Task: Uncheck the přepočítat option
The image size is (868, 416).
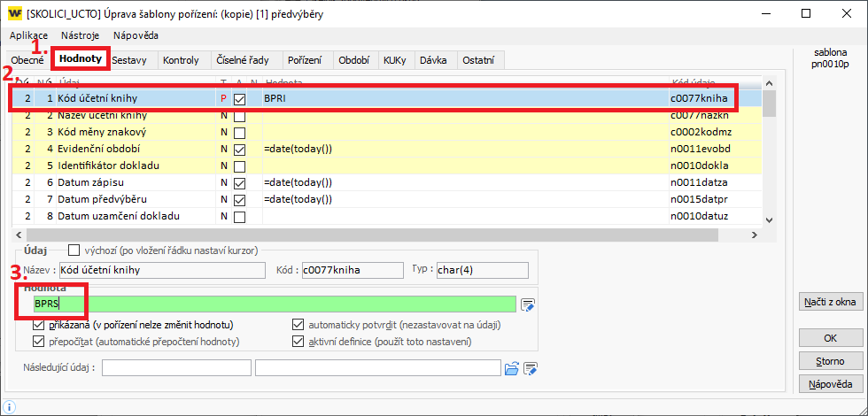Action: (x=39, y=342)
